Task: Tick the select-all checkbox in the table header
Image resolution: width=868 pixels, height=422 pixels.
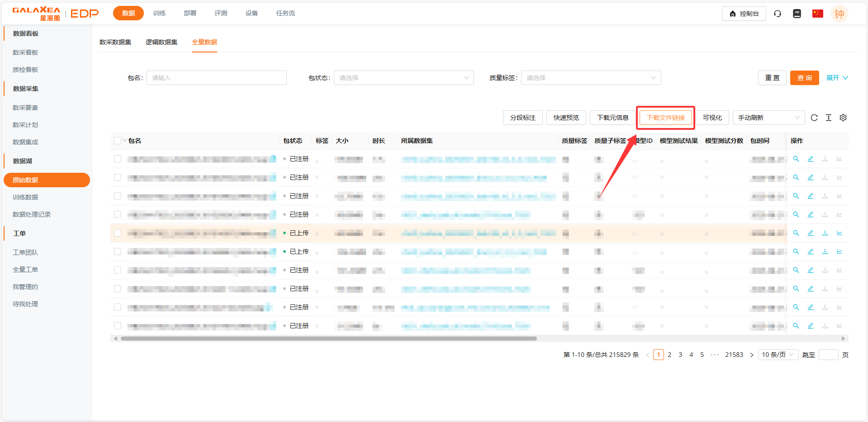Action: click(x=118, y=141)
